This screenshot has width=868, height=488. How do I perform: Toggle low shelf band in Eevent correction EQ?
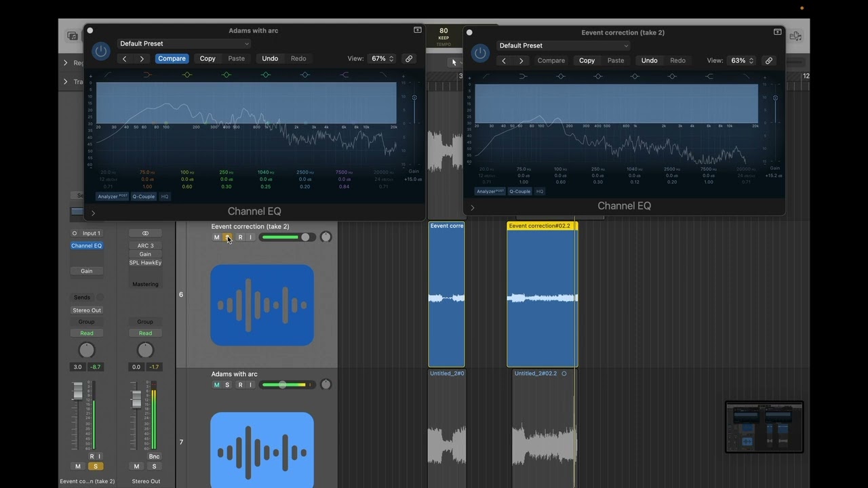tap(523, 77)
